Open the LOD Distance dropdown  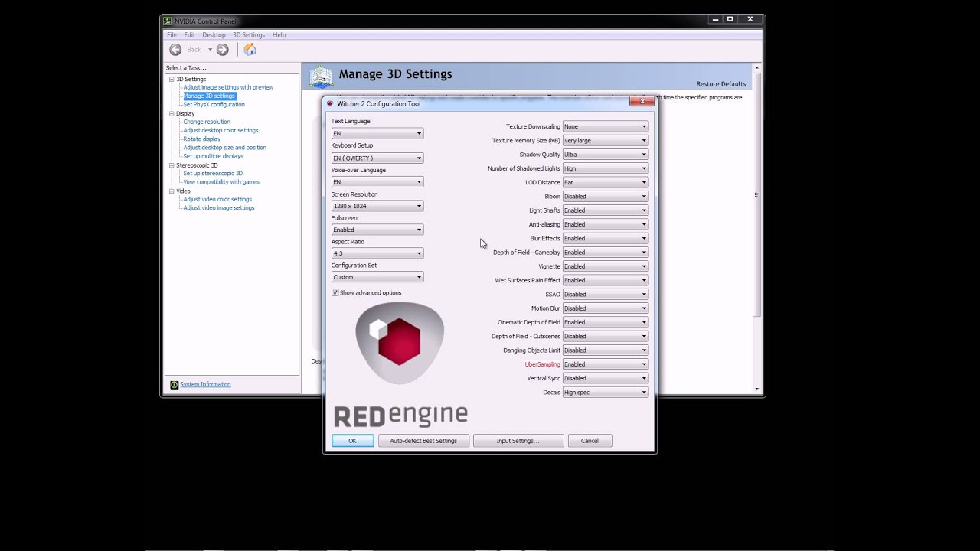tap(606, 182)
